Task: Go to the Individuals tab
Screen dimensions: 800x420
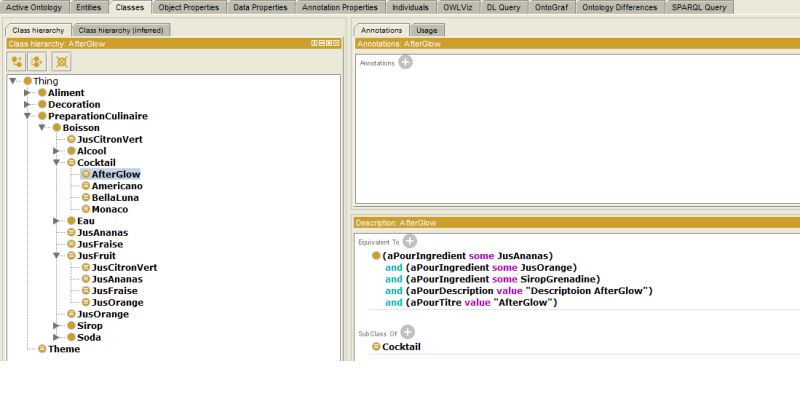Action: point(410,7)
